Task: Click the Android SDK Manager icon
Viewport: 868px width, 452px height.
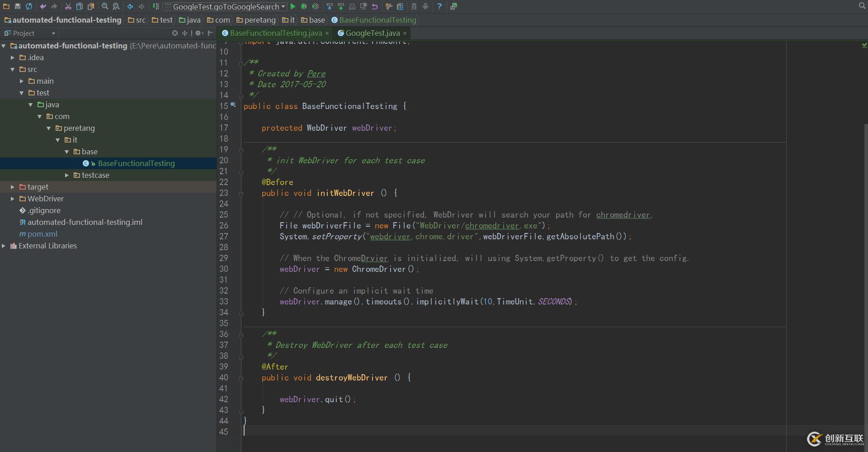Action: coord(414,6)
